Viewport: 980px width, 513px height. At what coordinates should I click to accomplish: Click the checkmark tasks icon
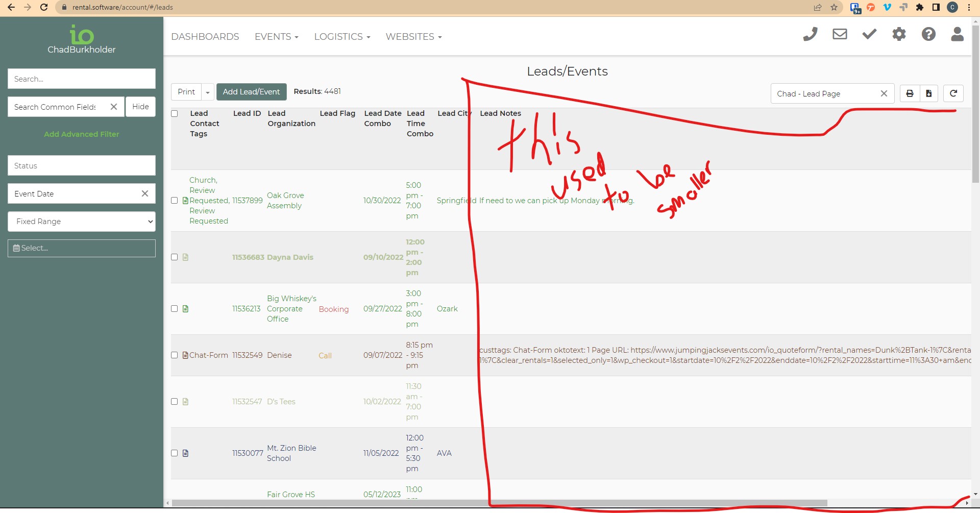869,35
